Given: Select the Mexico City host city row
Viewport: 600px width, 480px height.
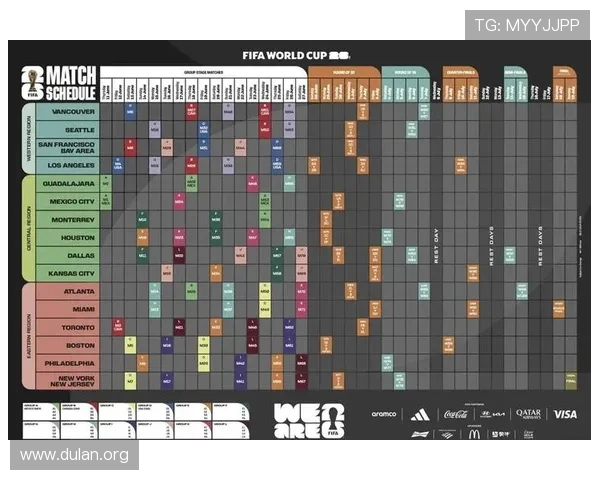Looking at the screenshot, I should pyautogui.click(x=72, y=201).
